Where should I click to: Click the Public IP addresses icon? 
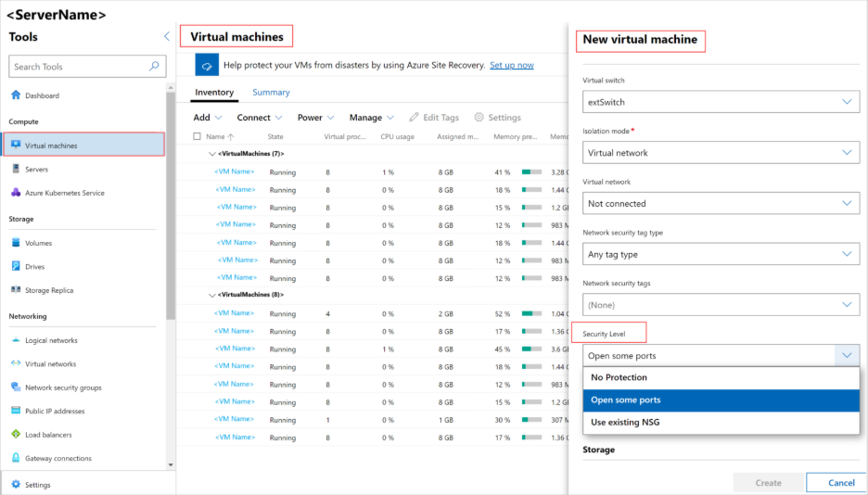tap(16, 411)
